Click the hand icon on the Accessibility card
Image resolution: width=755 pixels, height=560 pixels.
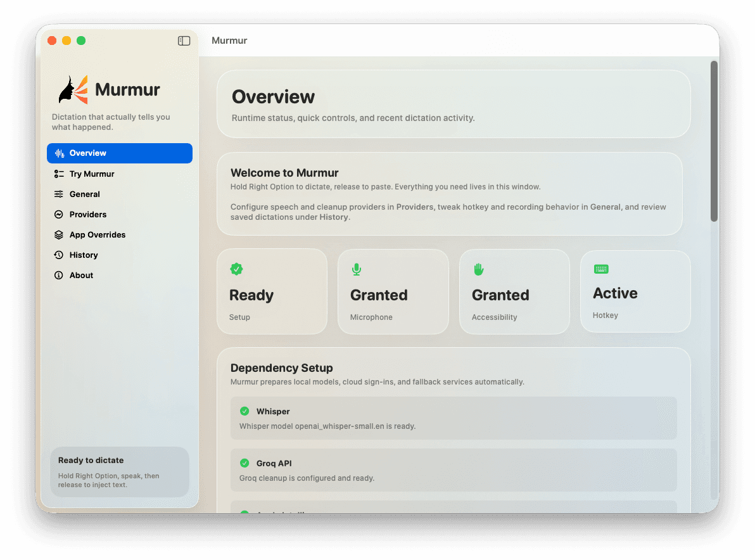[478, 269]
